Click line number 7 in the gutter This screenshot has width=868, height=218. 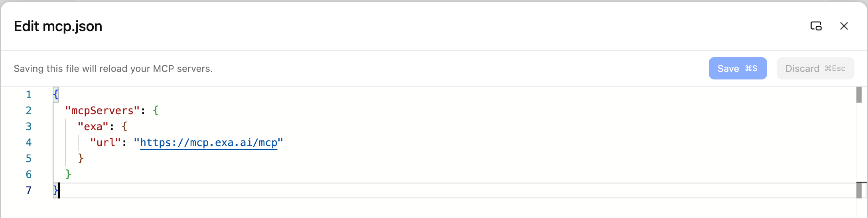tap(29, 190)
